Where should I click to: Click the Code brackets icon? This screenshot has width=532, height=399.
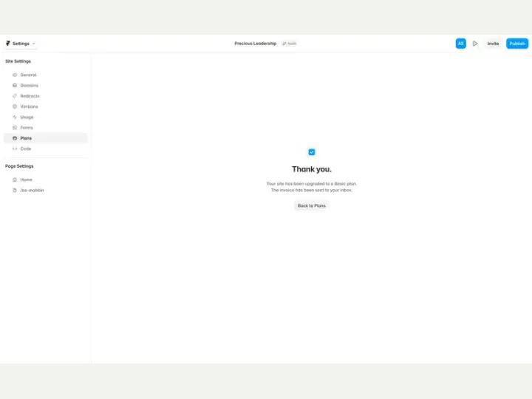[15, 149]
